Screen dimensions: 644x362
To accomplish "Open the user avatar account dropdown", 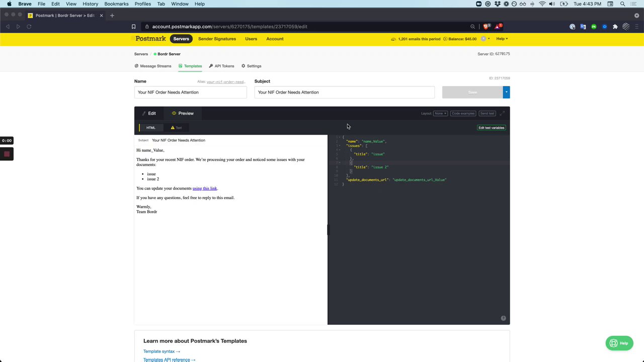I will click(x=485, y=39).
